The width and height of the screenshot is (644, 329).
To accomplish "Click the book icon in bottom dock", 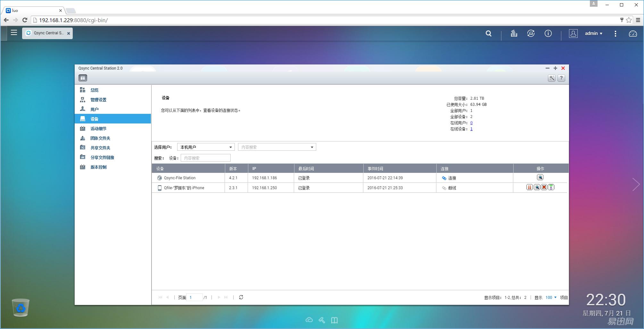I will pos(334,320).
